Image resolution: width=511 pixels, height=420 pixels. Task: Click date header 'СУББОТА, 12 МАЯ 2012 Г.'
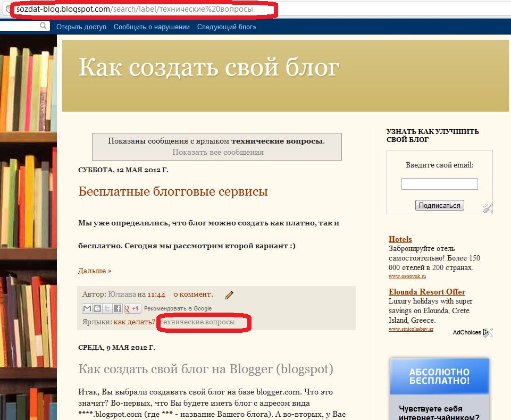click(123, 170)
